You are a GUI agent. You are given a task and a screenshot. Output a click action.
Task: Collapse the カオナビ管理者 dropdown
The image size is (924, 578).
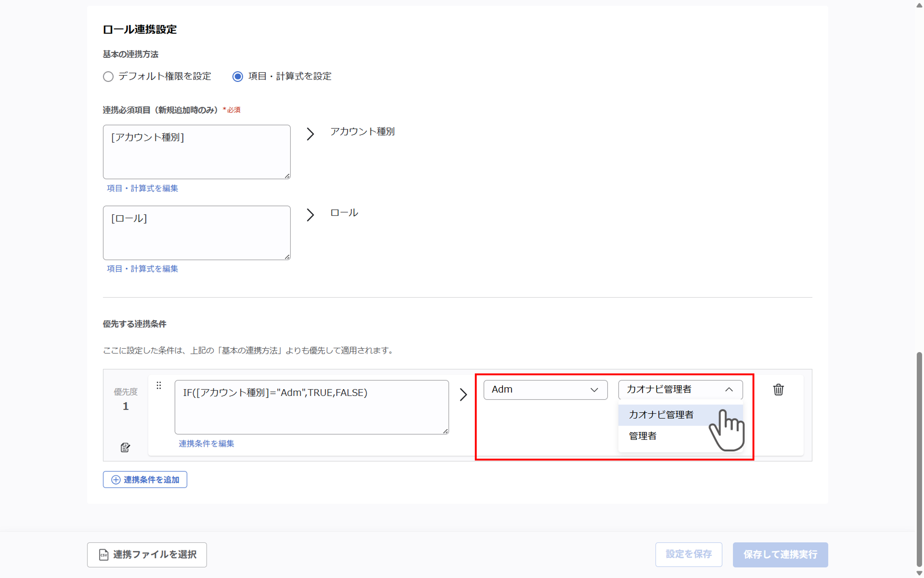click(680, 390)
